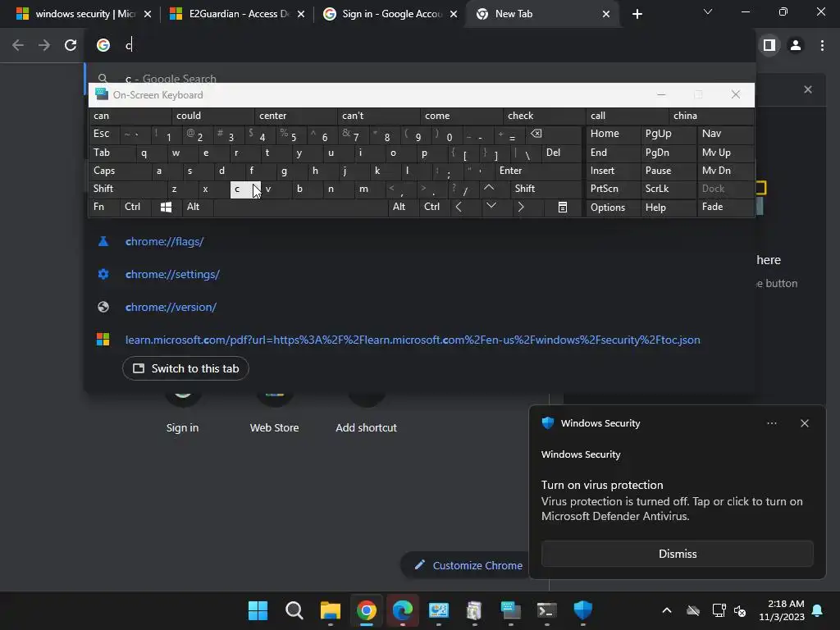Viewport: 840px width, 630px height.
Task: Open the Windows Start menu
Action: tap(258, 610)
